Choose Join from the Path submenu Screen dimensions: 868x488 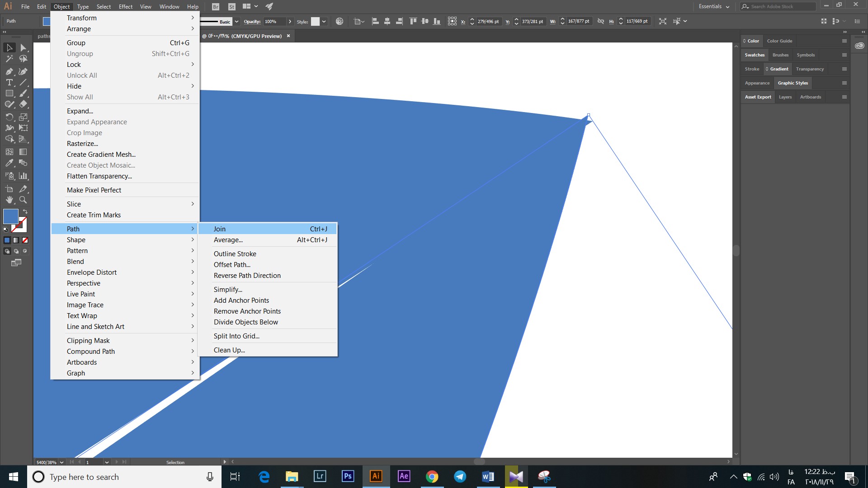(268, 229)
